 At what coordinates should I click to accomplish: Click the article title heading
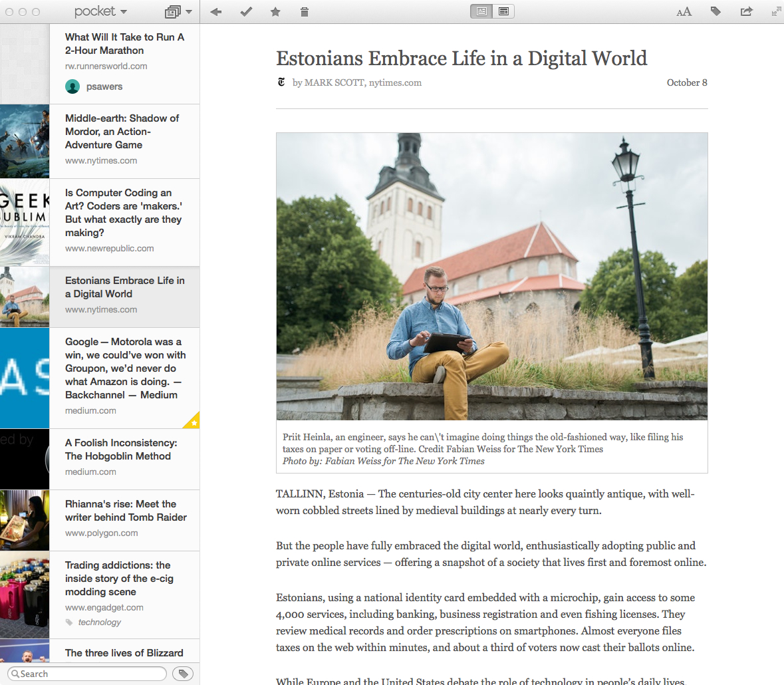[461, 59]
